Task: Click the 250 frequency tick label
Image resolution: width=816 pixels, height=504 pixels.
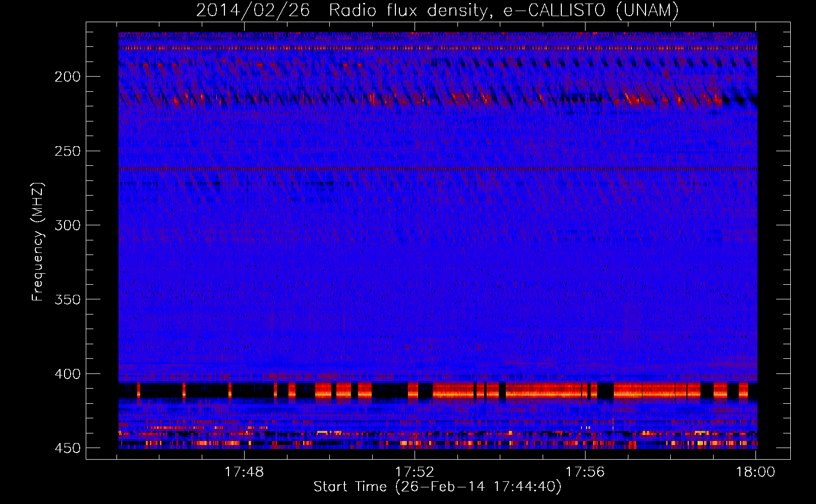Action: coord(68,151)
